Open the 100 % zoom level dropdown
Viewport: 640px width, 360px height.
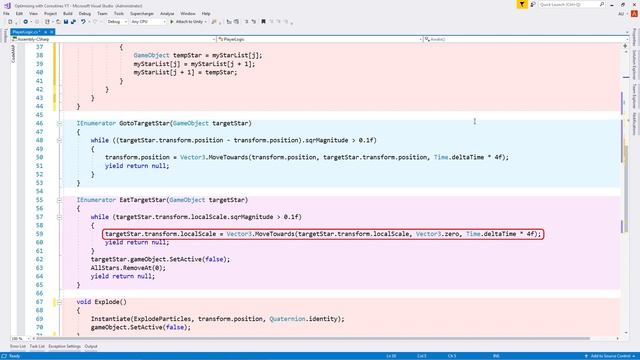click(x=20, y=338)
